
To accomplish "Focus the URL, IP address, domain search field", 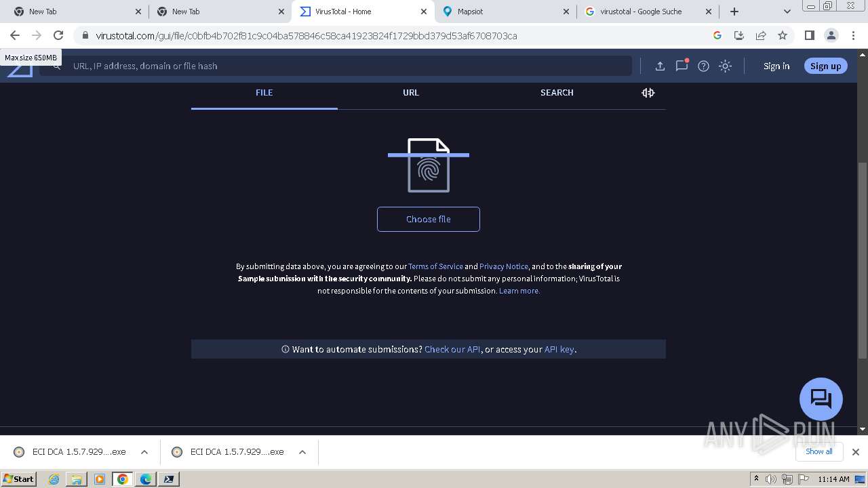I will click(336, 66).
